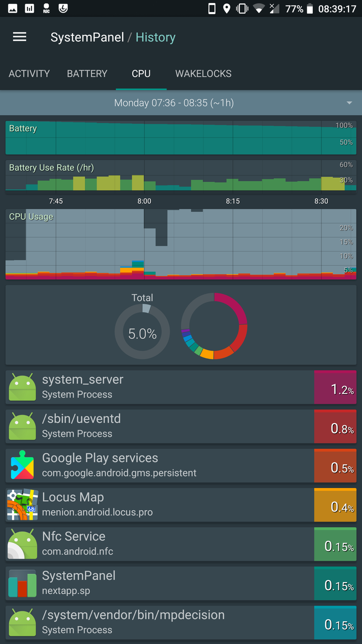This screenshot has height=644, width=362.
Task: Tap the orange 0.4% Locus Map swatch
Action: coord(335,505)
